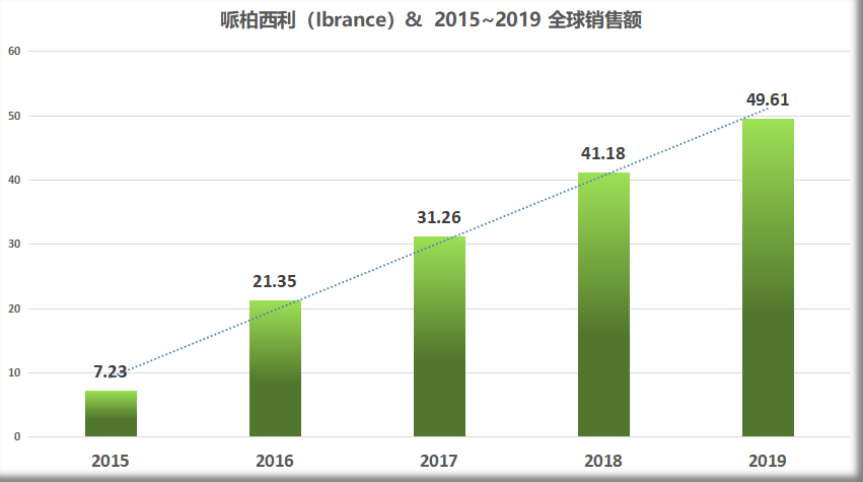Click the 2019 green bar
863x482 pixels.
click(768, 278)
